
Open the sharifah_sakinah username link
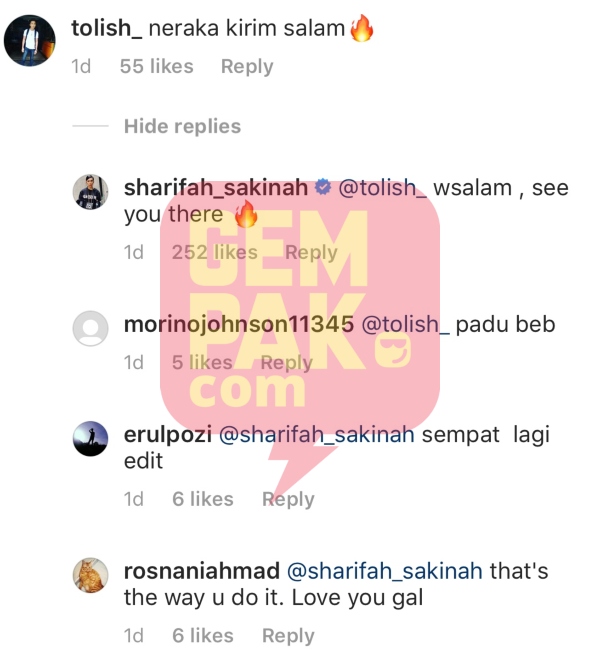click(x=216, y=188)
